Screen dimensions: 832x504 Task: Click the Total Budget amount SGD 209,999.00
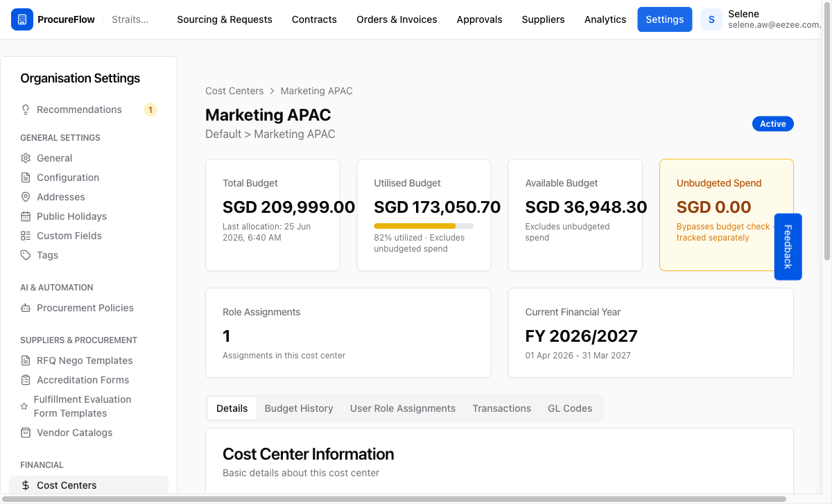288,207
